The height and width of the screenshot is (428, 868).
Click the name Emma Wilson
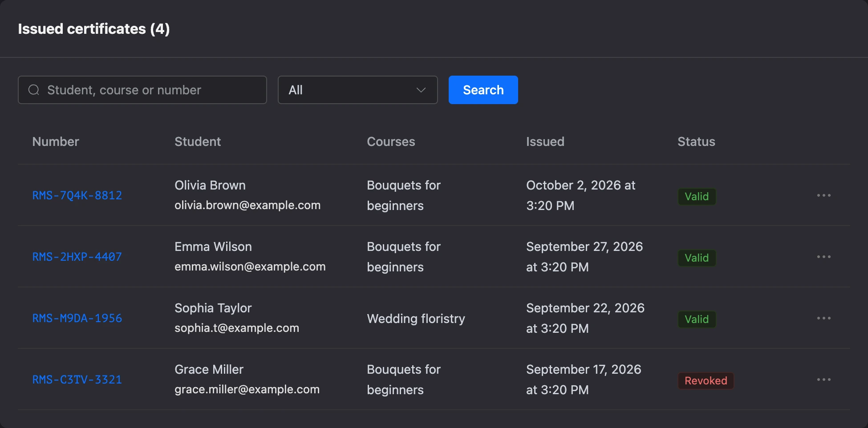coord(213,246)
